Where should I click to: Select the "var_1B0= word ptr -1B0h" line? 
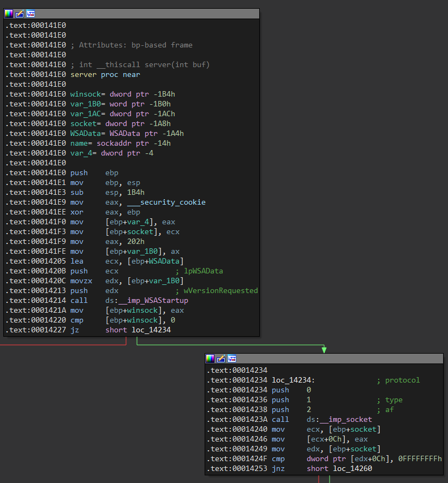[121, 104]
